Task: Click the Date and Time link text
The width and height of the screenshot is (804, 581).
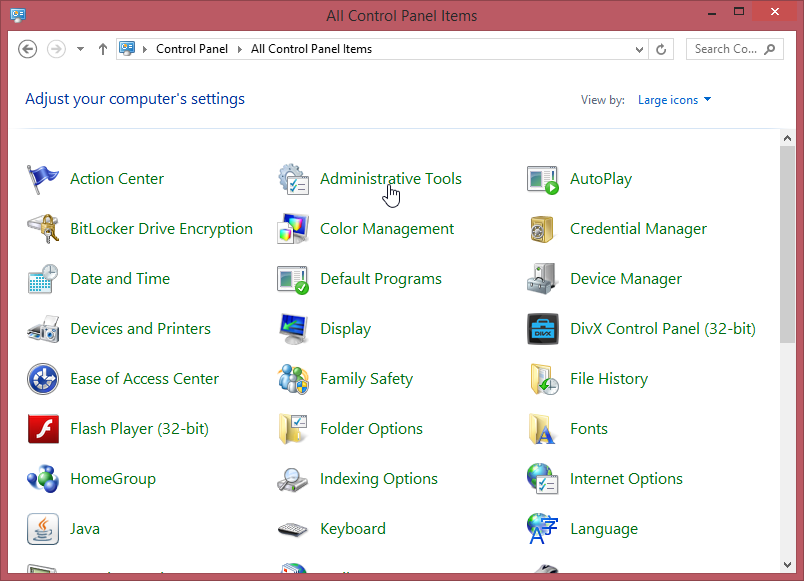Action: pos(120,278)
